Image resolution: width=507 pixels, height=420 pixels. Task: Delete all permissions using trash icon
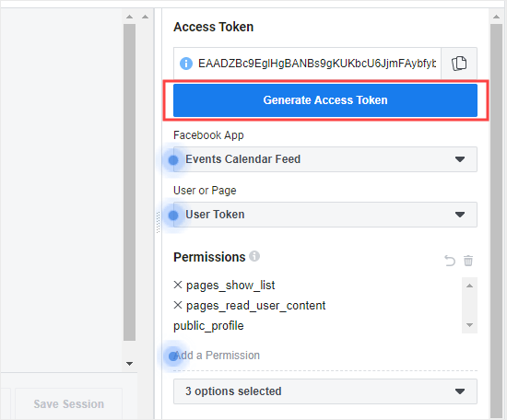[468, 261]
